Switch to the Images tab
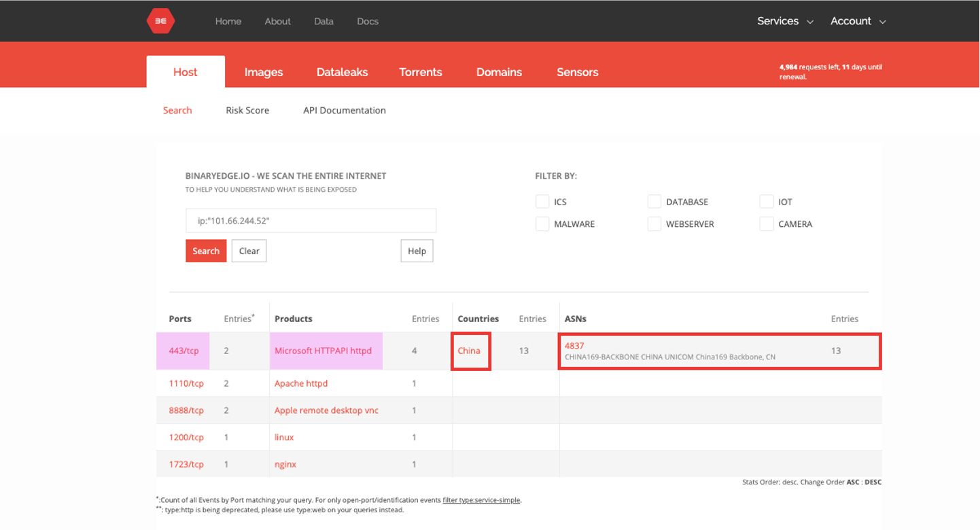 point(264,72)
